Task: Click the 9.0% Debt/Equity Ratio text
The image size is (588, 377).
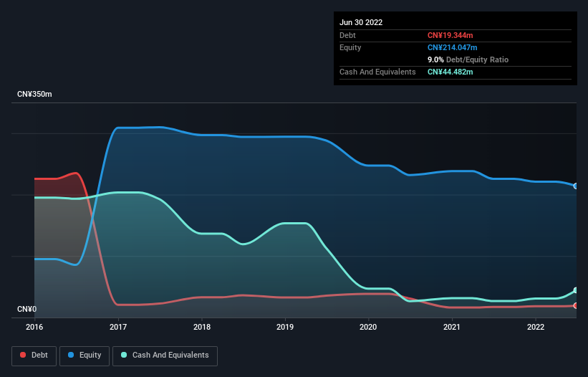Action: [468, 59]
